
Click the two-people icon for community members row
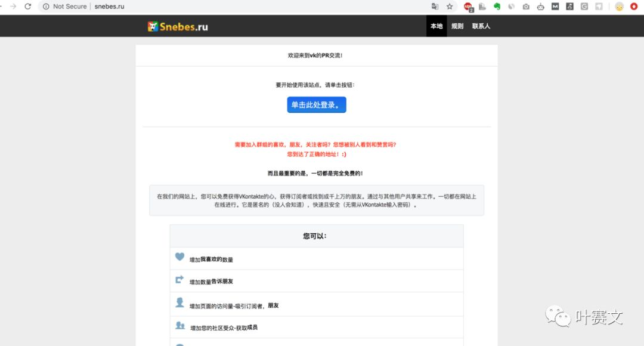[179, 326]
